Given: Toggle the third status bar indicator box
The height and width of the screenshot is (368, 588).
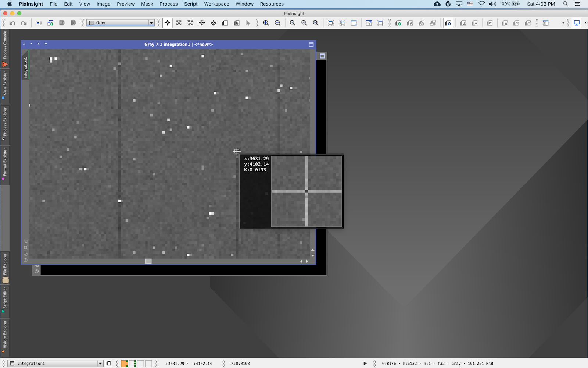Looking at the screenshot, I should tap(140, 364).
